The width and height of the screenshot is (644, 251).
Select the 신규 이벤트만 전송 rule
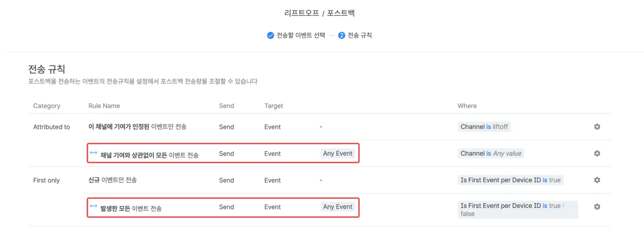tap(113, 180)
